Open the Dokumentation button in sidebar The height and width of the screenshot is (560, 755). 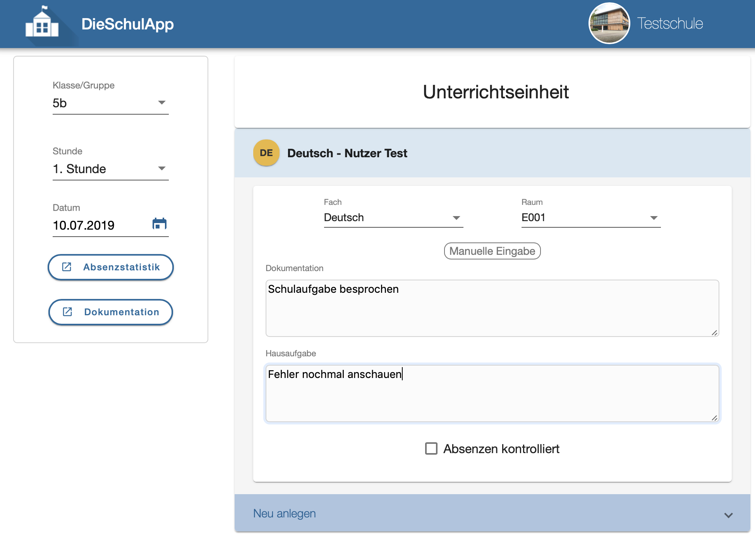(x=111, y=312)
